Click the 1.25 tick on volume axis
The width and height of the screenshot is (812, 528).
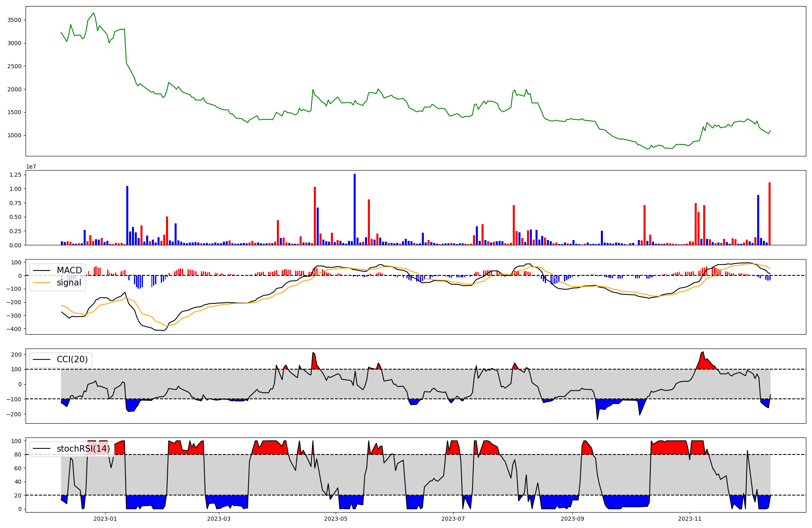coord(16,175)
